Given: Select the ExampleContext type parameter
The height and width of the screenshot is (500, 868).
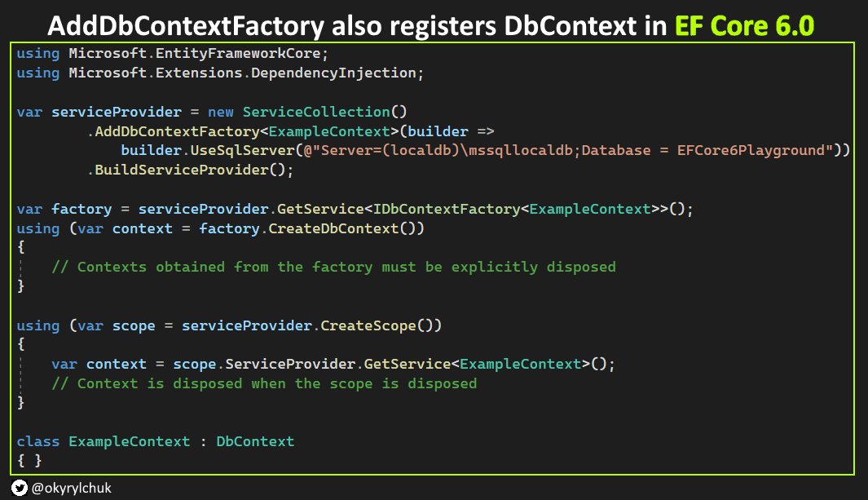Looking at the screenshot, I should click(x=329, y=131).
